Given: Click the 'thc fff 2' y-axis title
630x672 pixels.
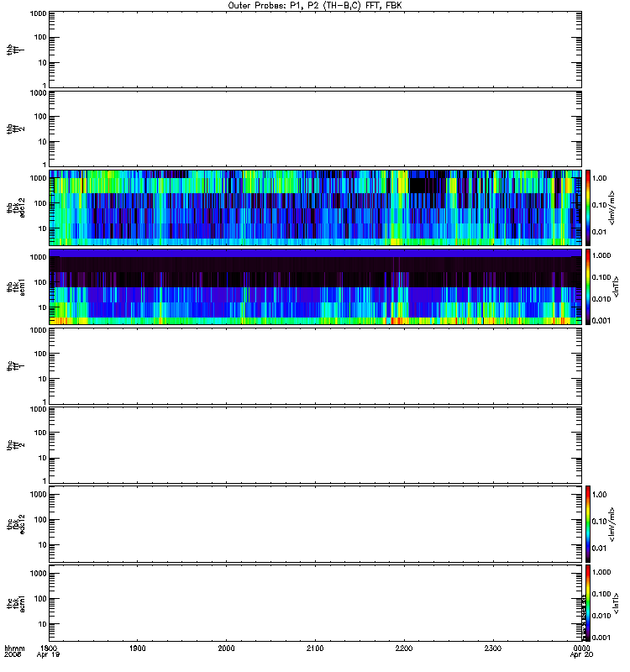Looking at the screenshot, I should [x=15, y=445].
